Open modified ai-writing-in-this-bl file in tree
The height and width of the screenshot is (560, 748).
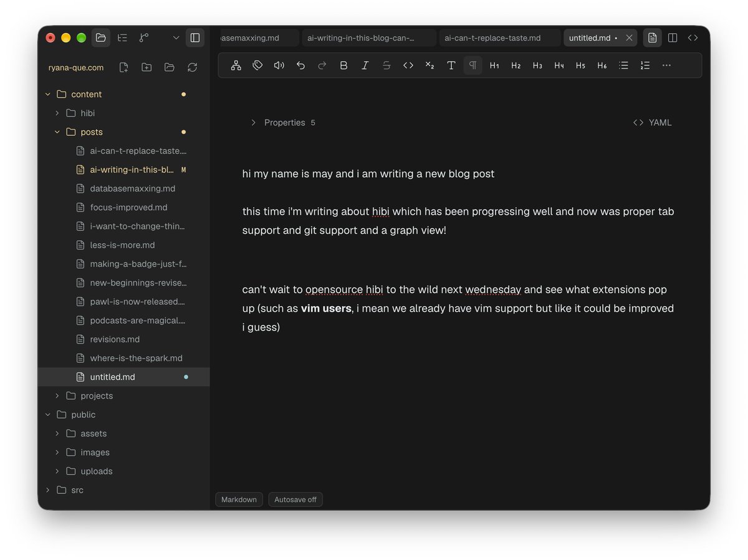pos(123,170)
